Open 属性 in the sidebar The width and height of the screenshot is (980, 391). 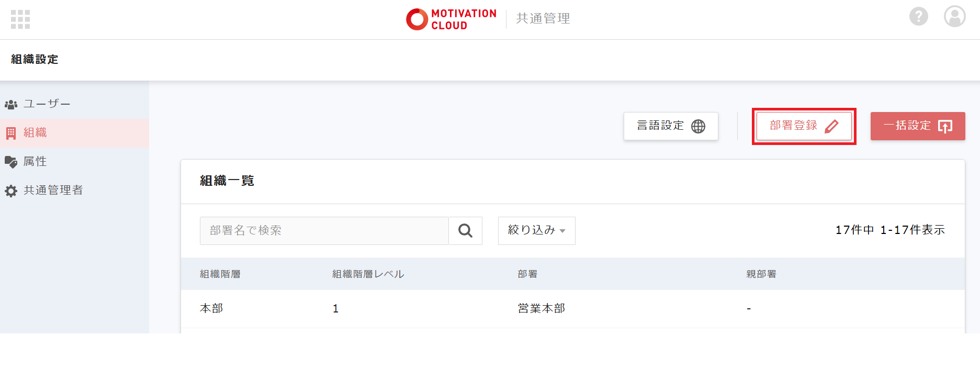tap(35, 162)
